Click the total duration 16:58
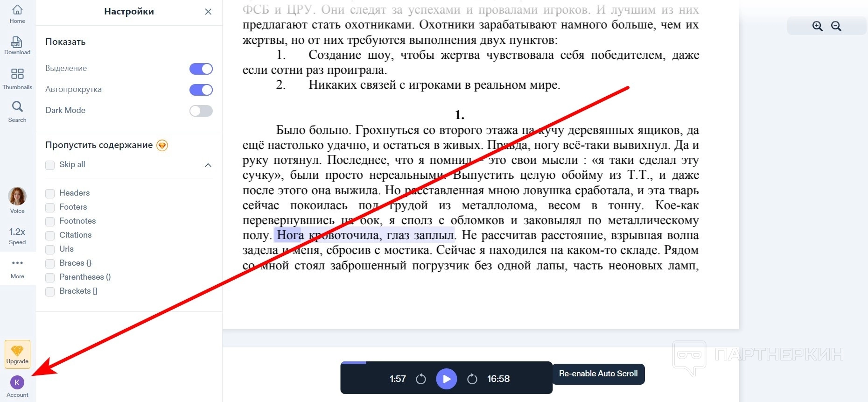Screen dimensions: 868x402 (498, 379)
